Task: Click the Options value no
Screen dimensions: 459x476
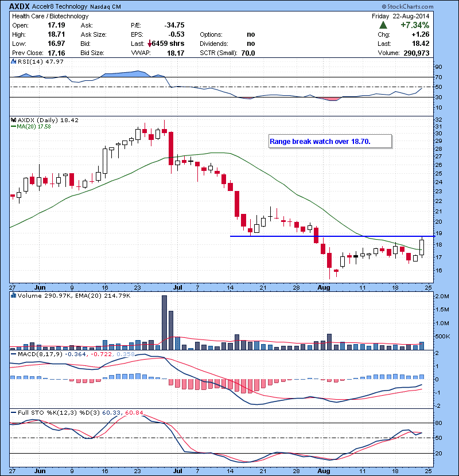Action: 251,34
